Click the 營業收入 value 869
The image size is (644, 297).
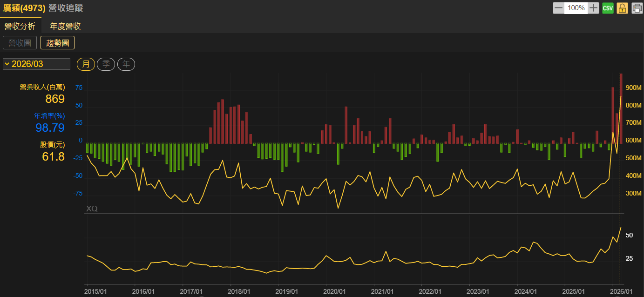[x=54, y=99]
